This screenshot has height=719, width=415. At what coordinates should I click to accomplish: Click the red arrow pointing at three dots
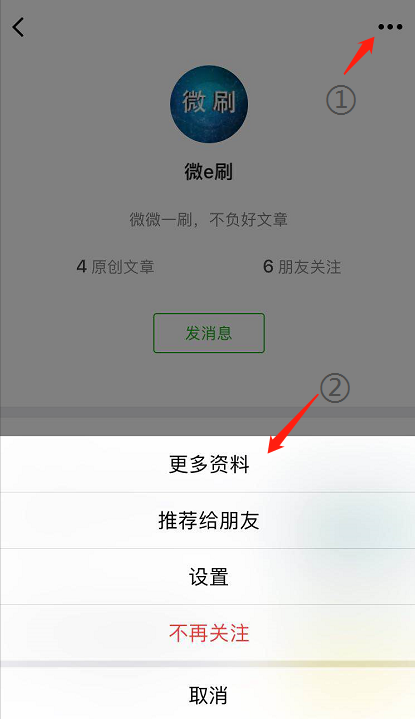[360, 55]
